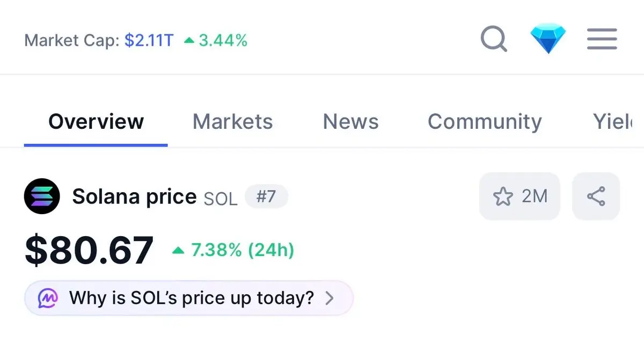This screenshot has width=644, height=343.
Task: Click the share icon button
Action: [596, 196]
